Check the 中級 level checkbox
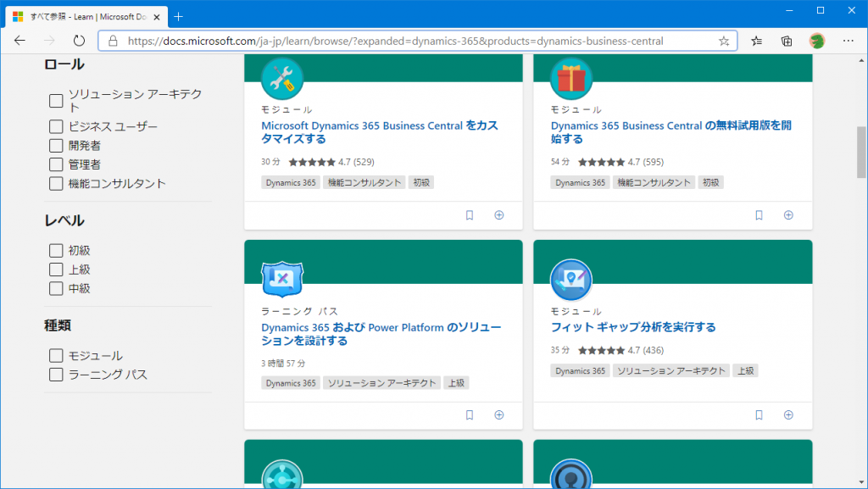868x489 pixels. (x=56, y=288)
